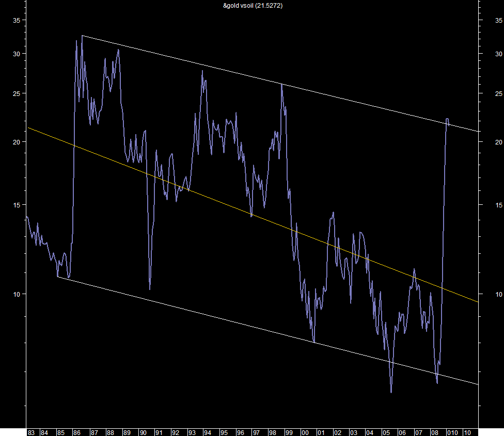Click year 04 on the time axis

(370, 432)
